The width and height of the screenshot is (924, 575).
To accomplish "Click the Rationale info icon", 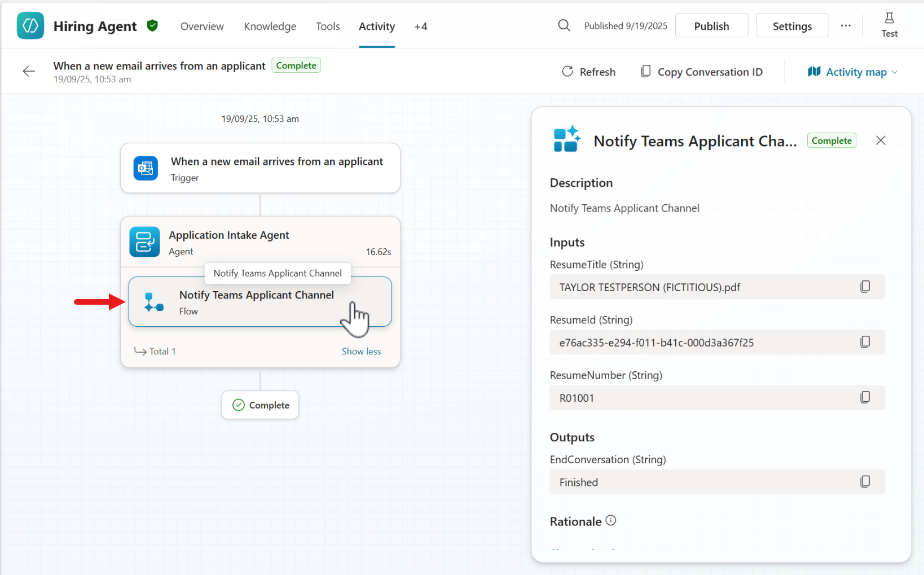I will [x=611, y=520].
